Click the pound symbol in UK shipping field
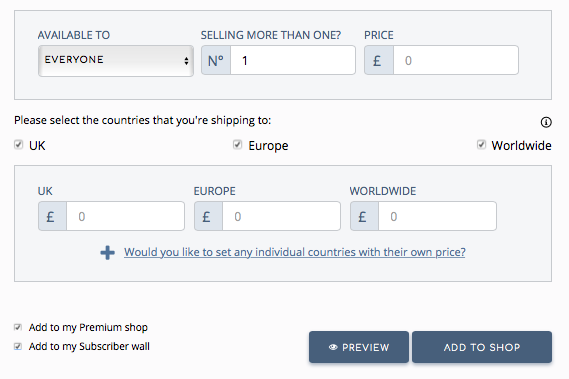Screen dimensions: 569x379 pos(52,216)
